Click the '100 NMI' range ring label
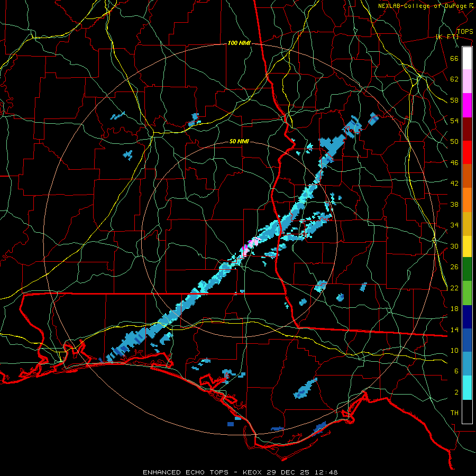 pos(239,43)
